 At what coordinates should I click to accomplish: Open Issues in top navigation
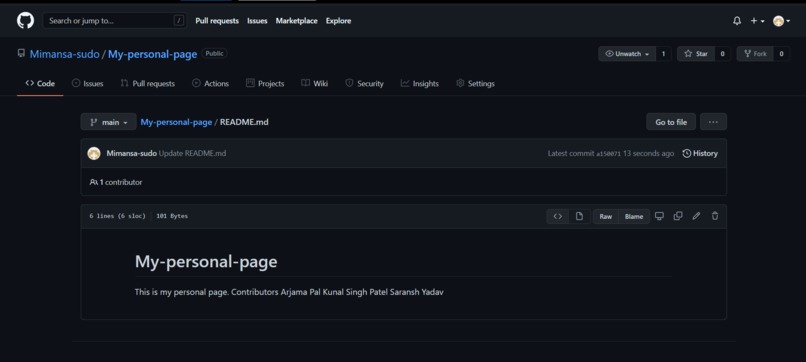[257, 21]
